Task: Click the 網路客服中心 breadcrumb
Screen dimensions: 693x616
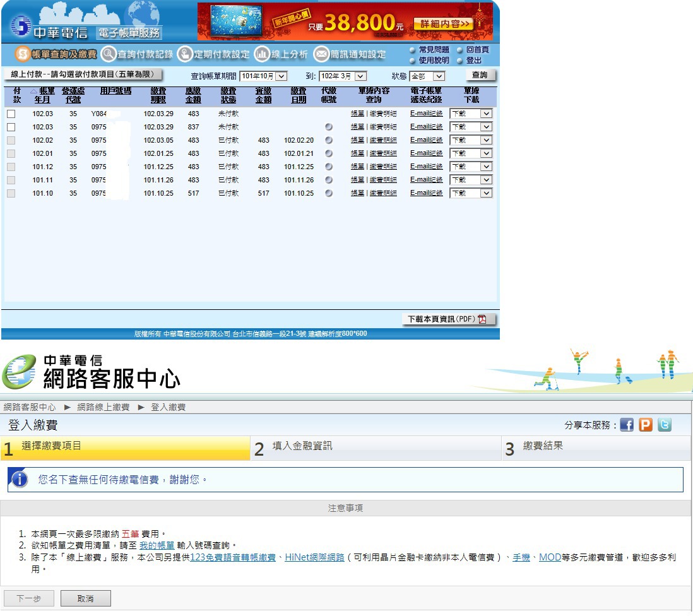Action: tap(30, 407)
